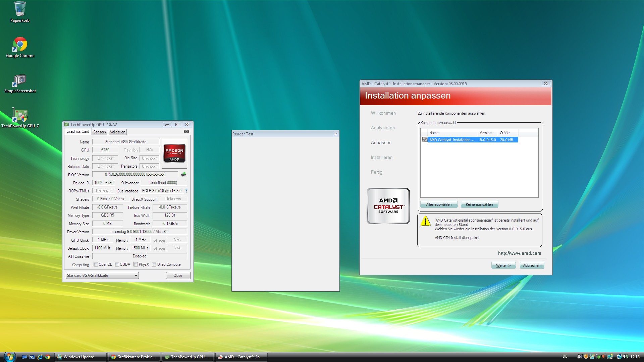The height and width of the screenshot is (362, 644).
Task: Uncheck AMD Catalyst-Installation component checkbox
Action: (425, 140)
